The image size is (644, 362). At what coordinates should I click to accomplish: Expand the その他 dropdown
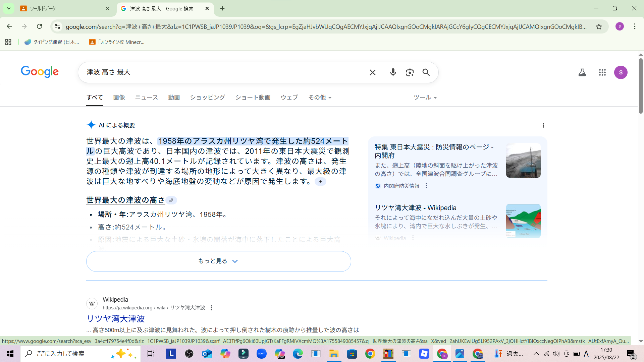pyautogui.click(x=320, y=98)
